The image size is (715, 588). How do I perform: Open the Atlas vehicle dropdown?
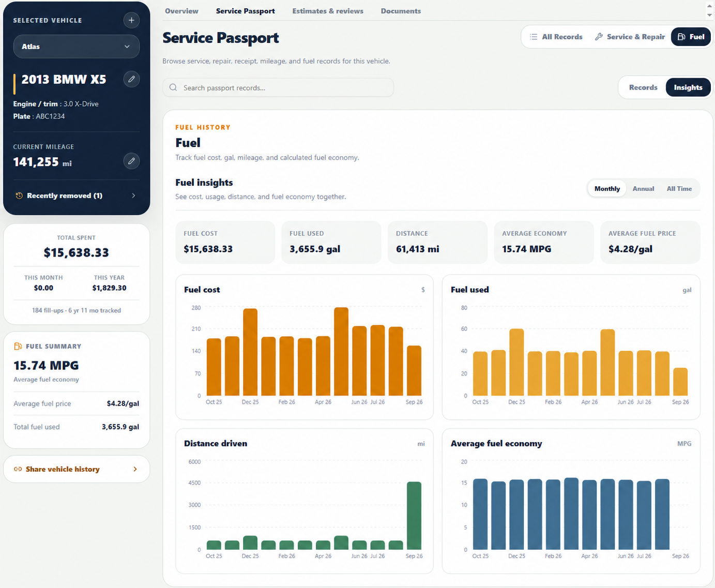pyautogui.click(x=77, y=47)
